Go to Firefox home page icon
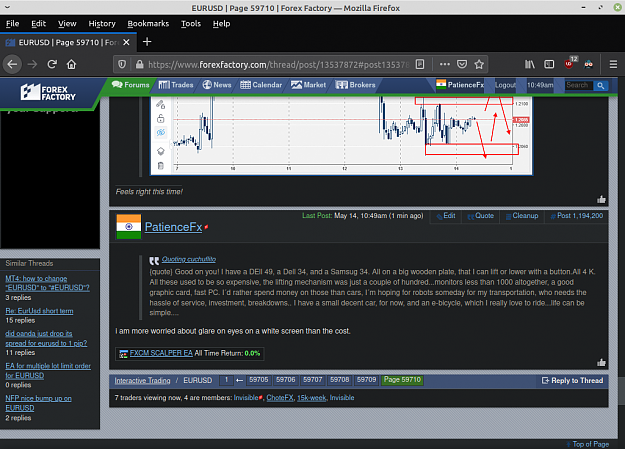 point(71,64)
